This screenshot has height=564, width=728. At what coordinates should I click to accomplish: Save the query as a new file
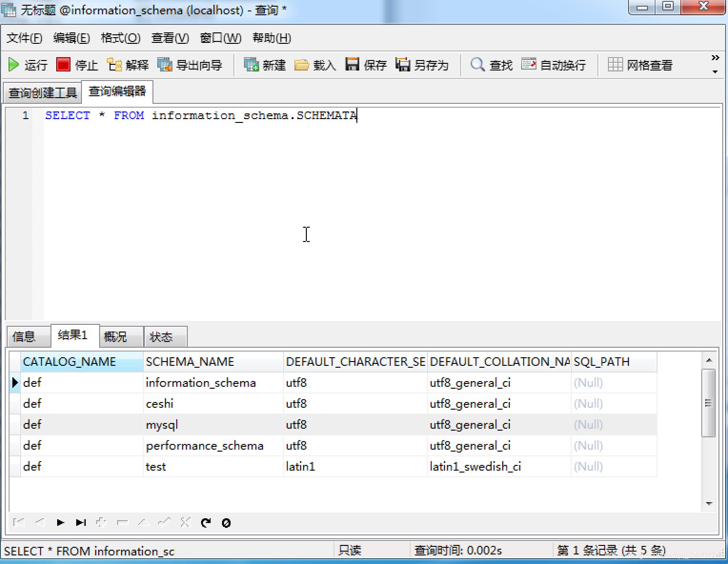point(403,64)
